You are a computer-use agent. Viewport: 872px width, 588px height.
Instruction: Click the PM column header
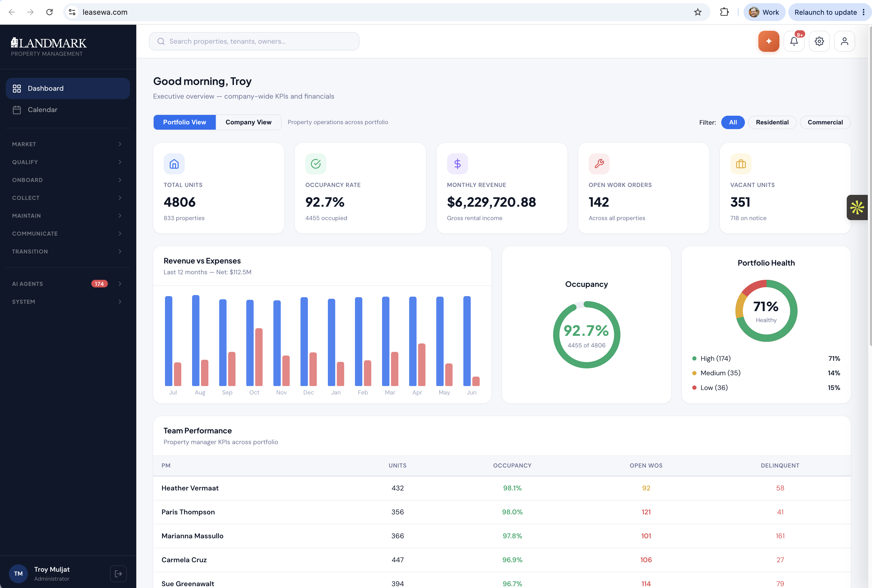pyautogui.click(x=166, y=465)
